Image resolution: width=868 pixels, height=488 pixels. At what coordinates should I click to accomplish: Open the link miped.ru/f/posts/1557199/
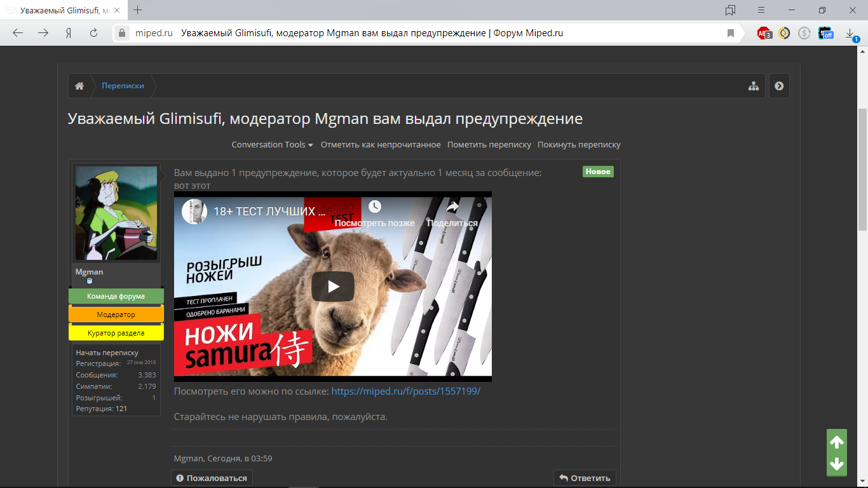[x=406, y=391]
